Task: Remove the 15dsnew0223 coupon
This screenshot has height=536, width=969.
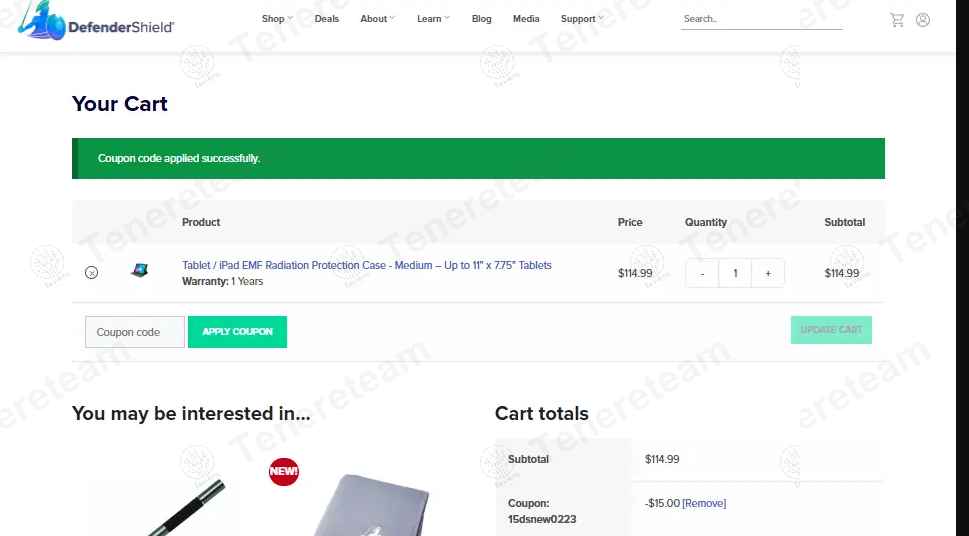Action: pos(704,503)
